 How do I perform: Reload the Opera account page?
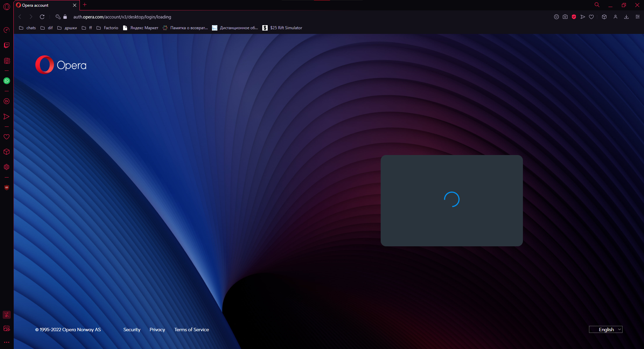point(42,17)
